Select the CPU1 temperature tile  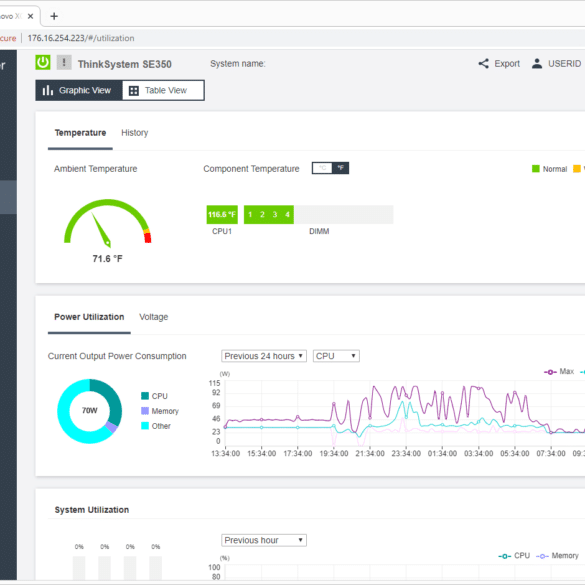point(222,215)
